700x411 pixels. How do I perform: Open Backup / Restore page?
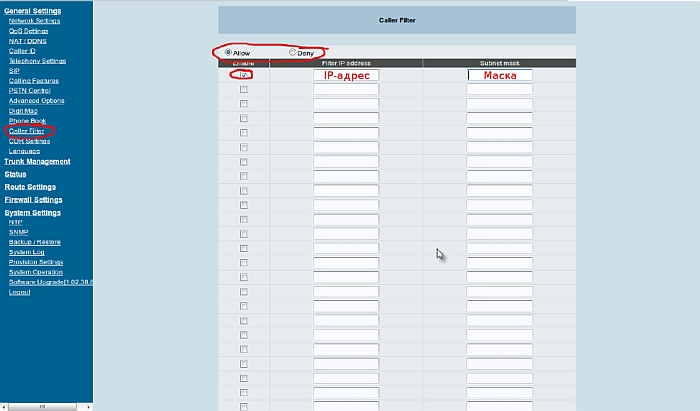[x=35, y=242]
